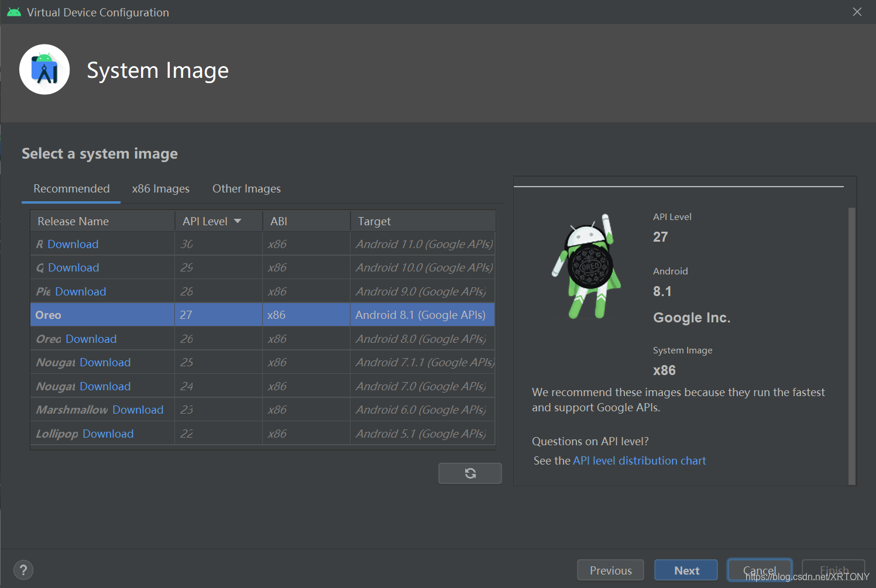Click the Cancel button
876x588 pixels.
click(x=760, y=570)
